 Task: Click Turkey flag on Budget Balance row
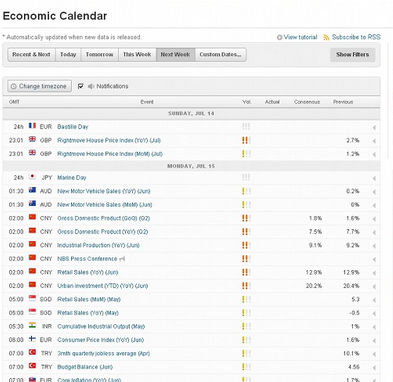[32, 366]
